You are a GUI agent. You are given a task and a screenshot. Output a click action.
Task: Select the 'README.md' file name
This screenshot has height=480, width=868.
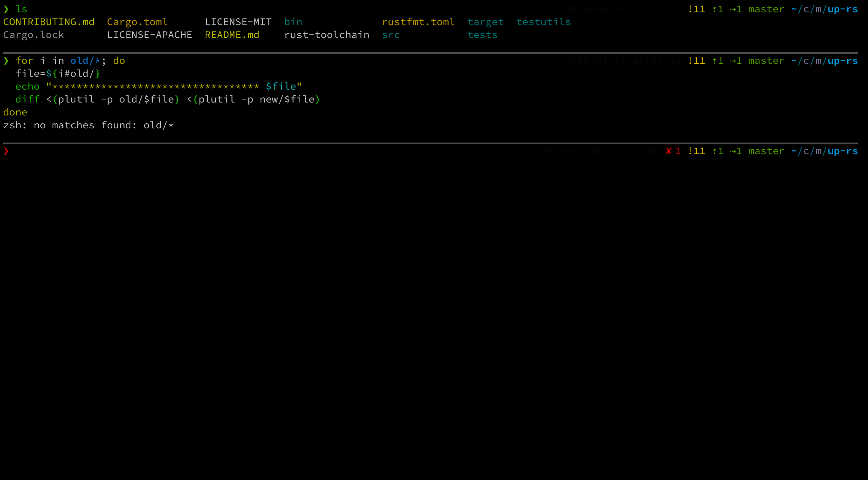232,35
